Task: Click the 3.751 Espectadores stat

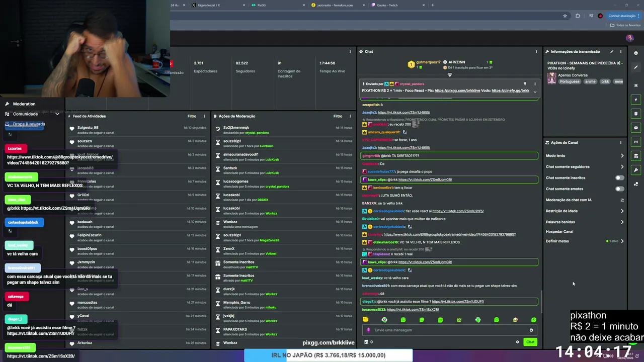Action: pyautogui.click(x=205, y=67)
